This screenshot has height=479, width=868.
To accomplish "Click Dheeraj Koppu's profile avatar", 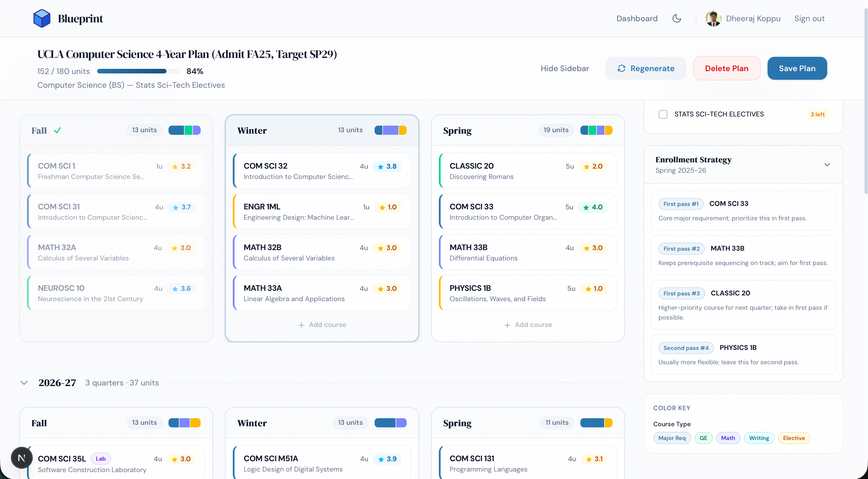I will 713,19.
